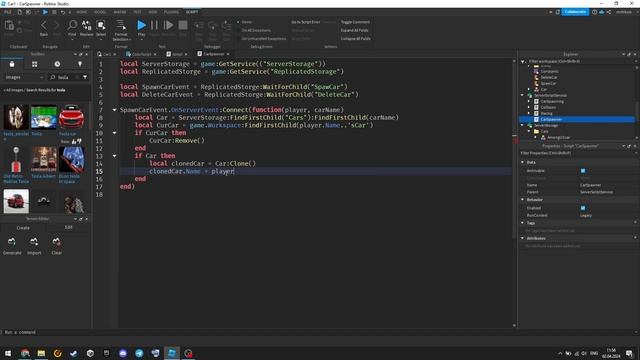Open the PLUGINS ribbon tab
The image size is (640, 360).
tap(171, 12)
